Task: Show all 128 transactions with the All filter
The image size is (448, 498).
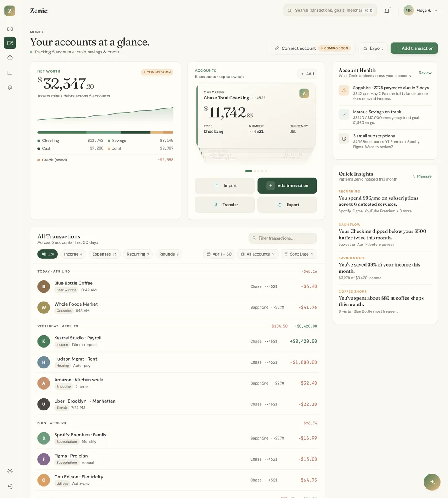Action: [x=48, y=254]
